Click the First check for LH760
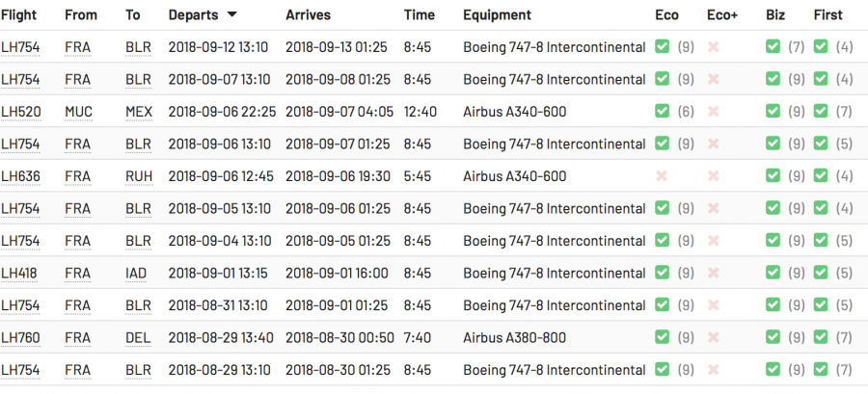The image size is (868, 394). [821, 337]
